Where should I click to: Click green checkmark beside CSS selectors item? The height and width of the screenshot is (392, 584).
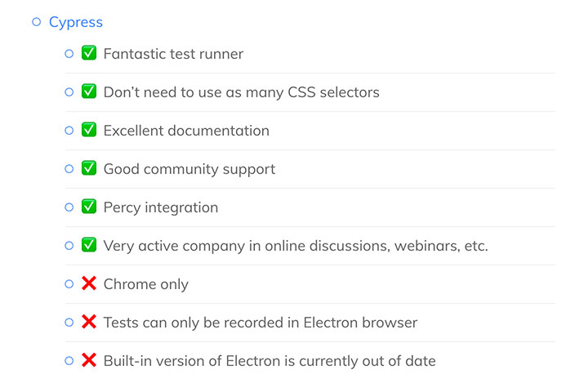(x=89, y=92)
